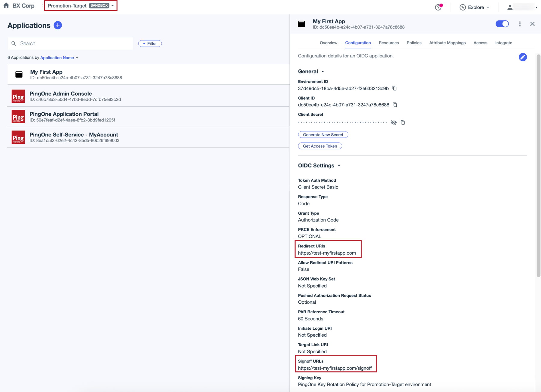Click My First App window icon in list
541x392 pixels.
[19, 74]
